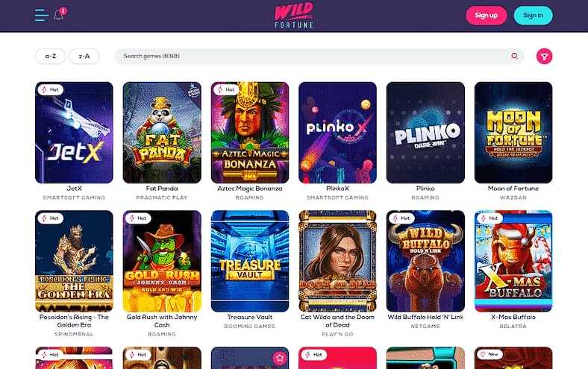Open the Cat Wilde Doom of Dead thumbnail

click(337, 261)
